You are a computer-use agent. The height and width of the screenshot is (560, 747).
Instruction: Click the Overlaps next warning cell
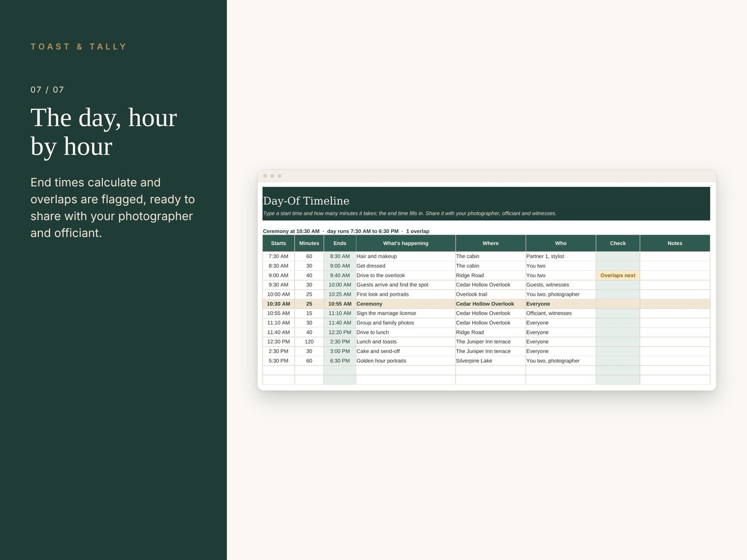618,276
